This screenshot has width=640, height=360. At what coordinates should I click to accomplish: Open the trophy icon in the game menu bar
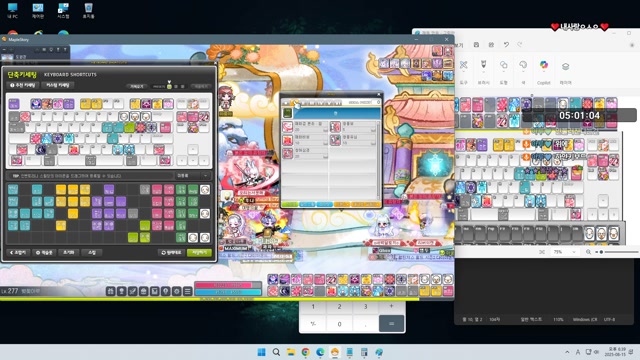(121, 291)
